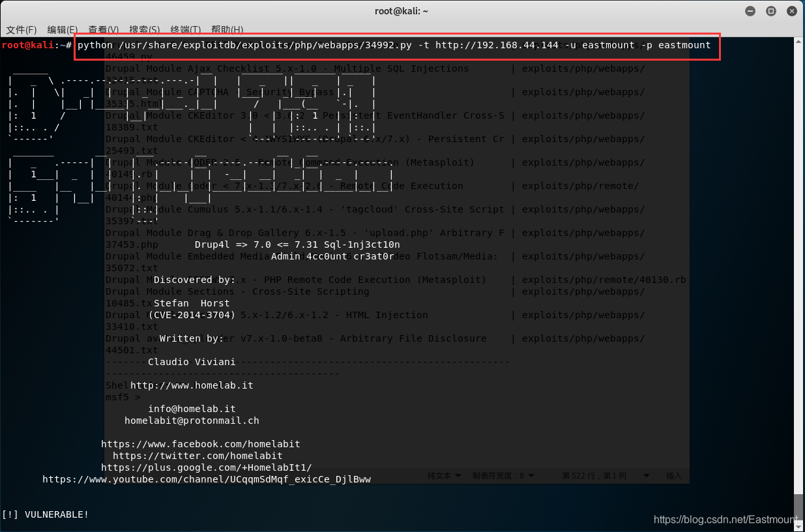Open the 终端(T) menu

(186, 30)
